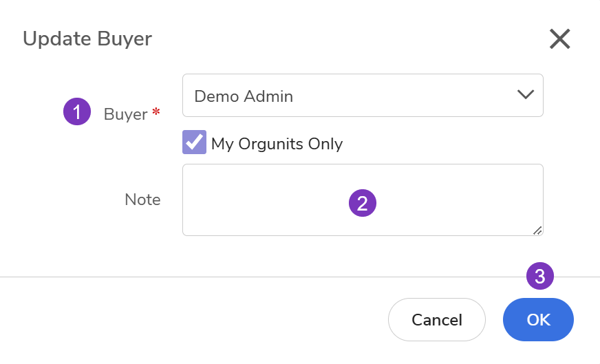Click the Note textarea resize handle
The image size is (600, 364).
tap(537, 230)
